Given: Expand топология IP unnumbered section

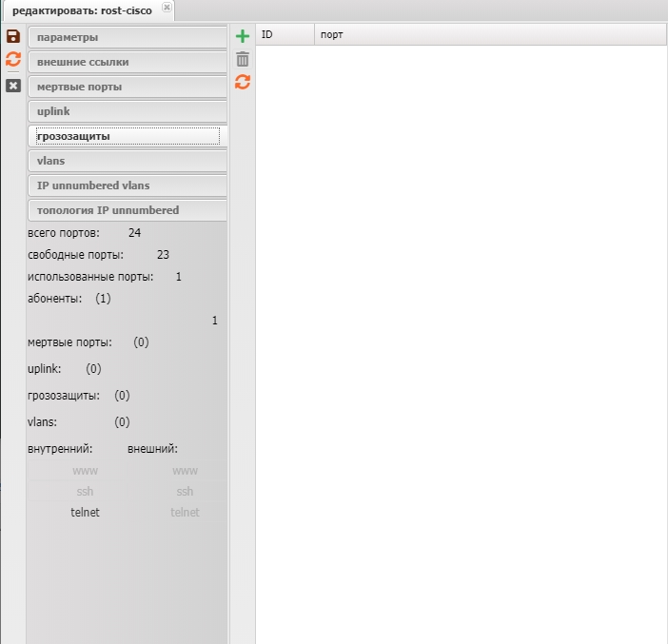Looking at the screenshot, I should (x=127, y=210).
